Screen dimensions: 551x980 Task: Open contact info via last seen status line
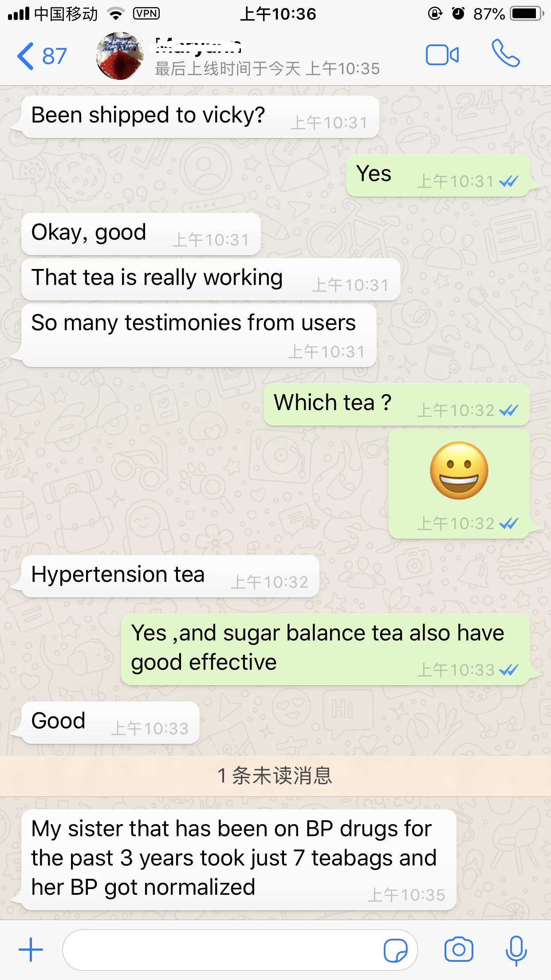point(267,69)
